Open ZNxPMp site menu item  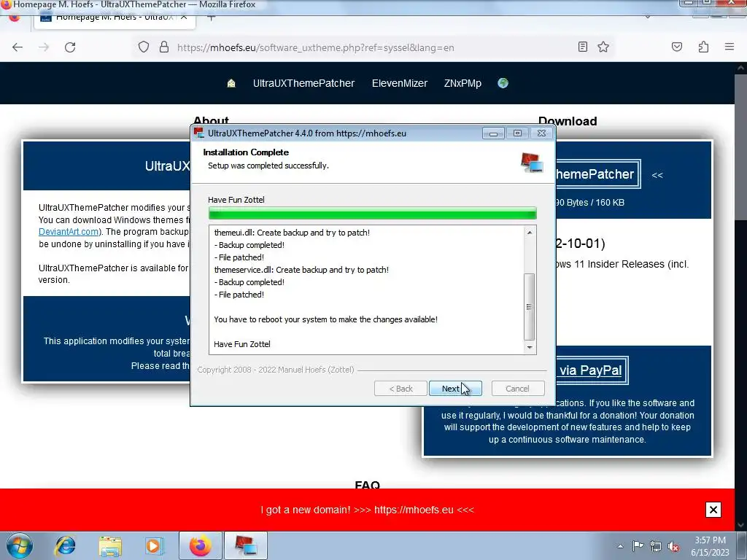tap(462, 83)
